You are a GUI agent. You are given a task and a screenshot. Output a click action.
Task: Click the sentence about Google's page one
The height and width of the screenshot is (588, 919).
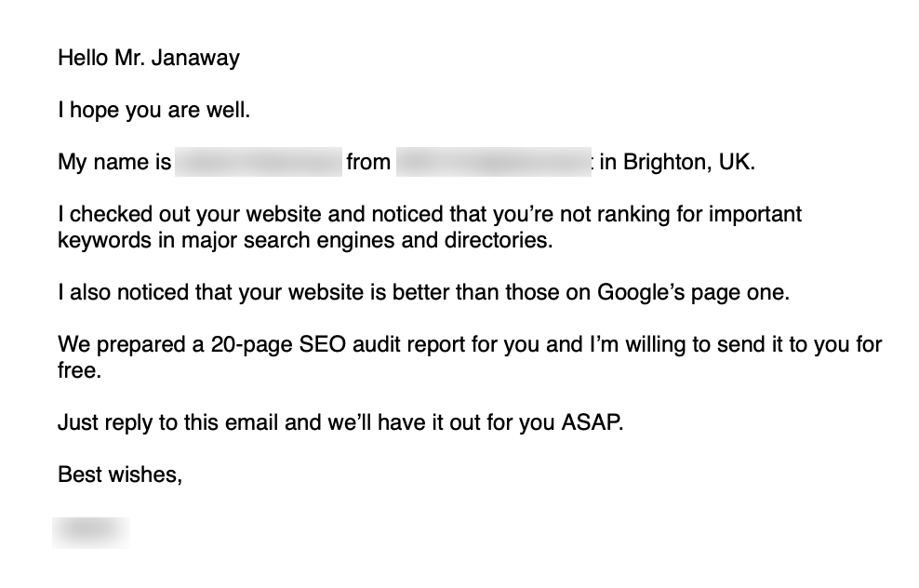click(424, 292)
